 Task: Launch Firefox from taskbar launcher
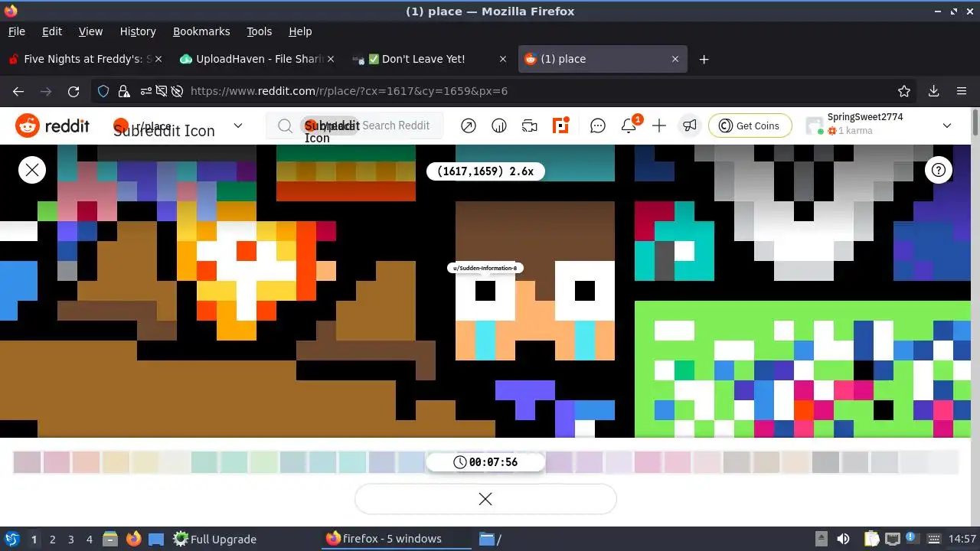pos(134,539)
